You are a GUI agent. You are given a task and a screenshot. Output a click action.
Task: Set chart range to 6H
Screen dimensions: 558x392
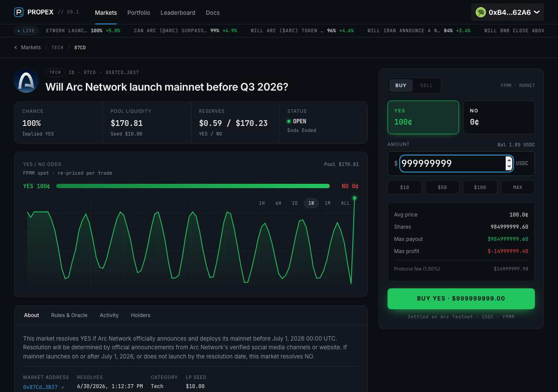(278, 203)
